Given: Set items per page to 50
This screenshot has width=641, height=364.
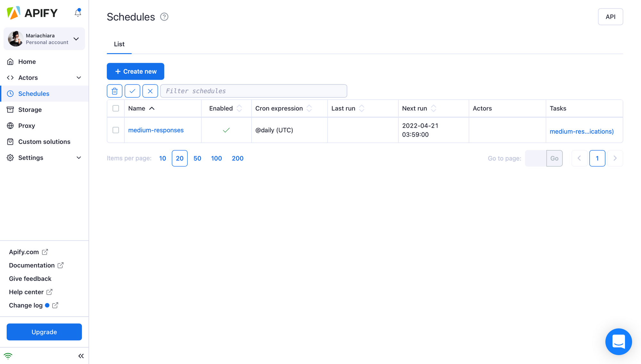Looking at the screenshot, I should pos(197,158).
